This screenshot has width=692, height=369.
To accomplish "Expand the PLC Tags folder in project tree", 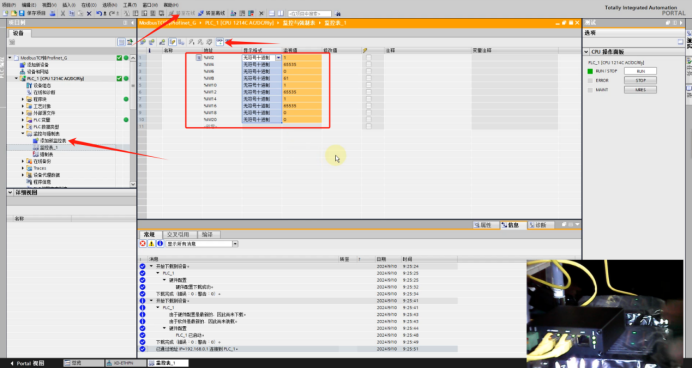I will (x=23, y=120).
